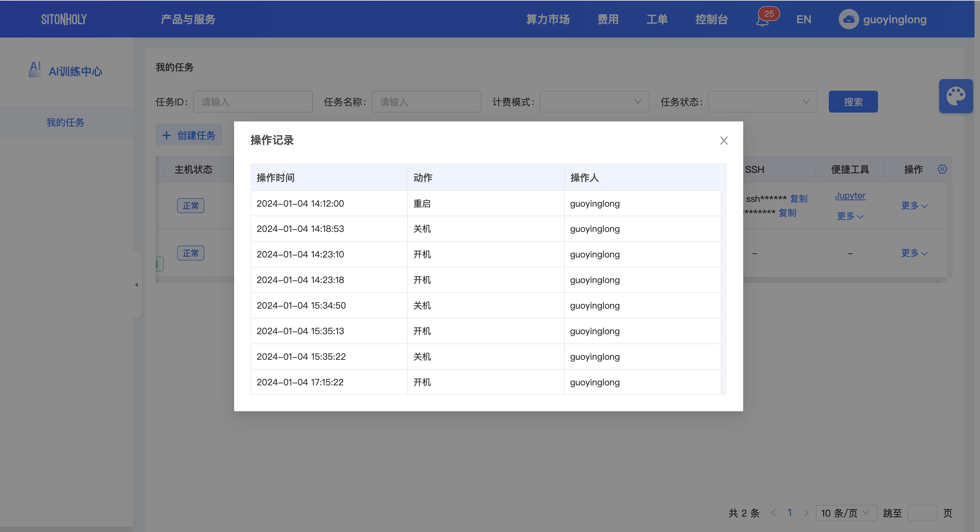Click the 便捷工具 column header
Viewport: 980px width, 532px height.
(x=850, y=169)
